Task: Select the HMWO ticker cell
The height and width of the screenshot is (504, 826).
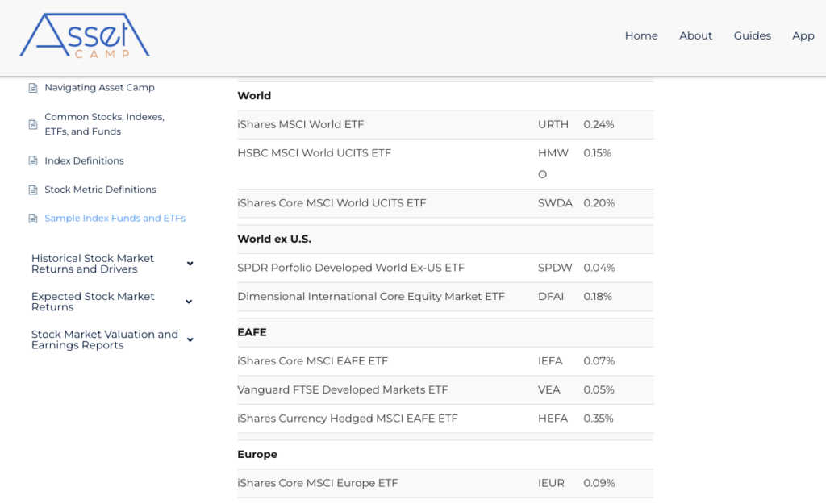Action: coord(553,164)
